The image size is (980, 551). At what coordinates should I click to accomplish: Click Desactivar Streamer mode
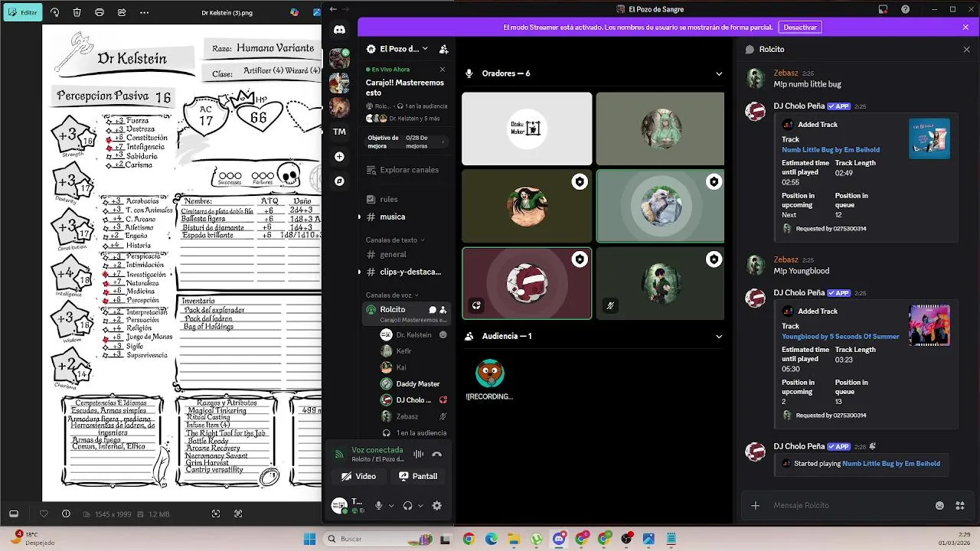tap(800, 27)
